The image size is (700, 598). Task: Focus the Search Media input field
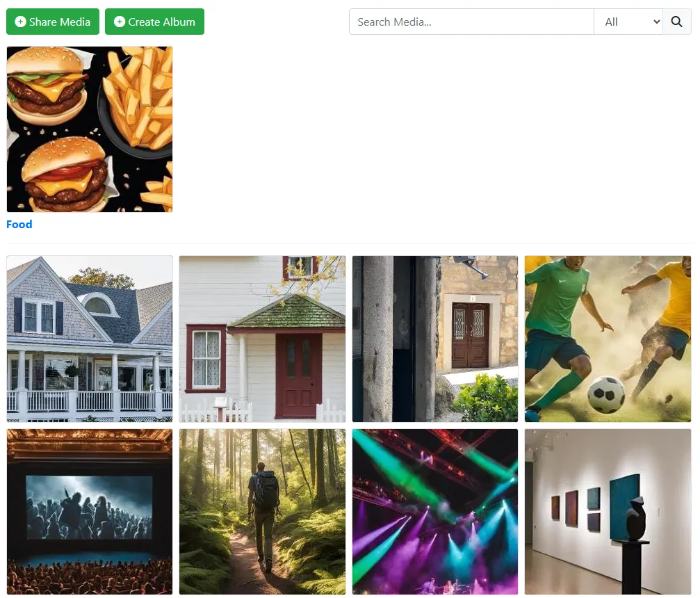[x=471, y=22]
